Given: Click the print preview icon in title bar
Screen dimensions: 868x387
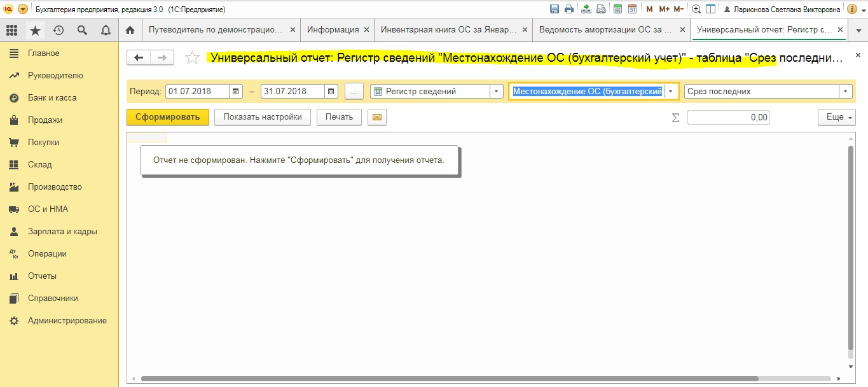Looking at the screenshot, I should (600, 9).
